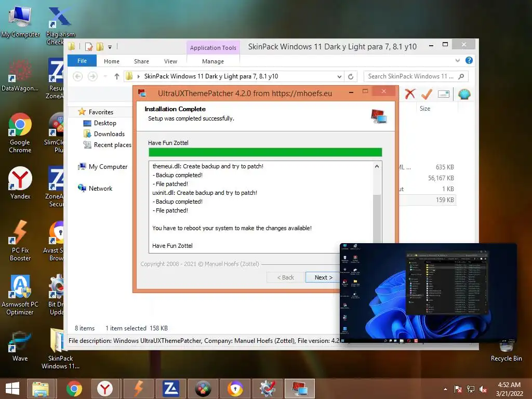Click orange checkmark icon in Explorer
532x399 pixels.
[427, 94]
